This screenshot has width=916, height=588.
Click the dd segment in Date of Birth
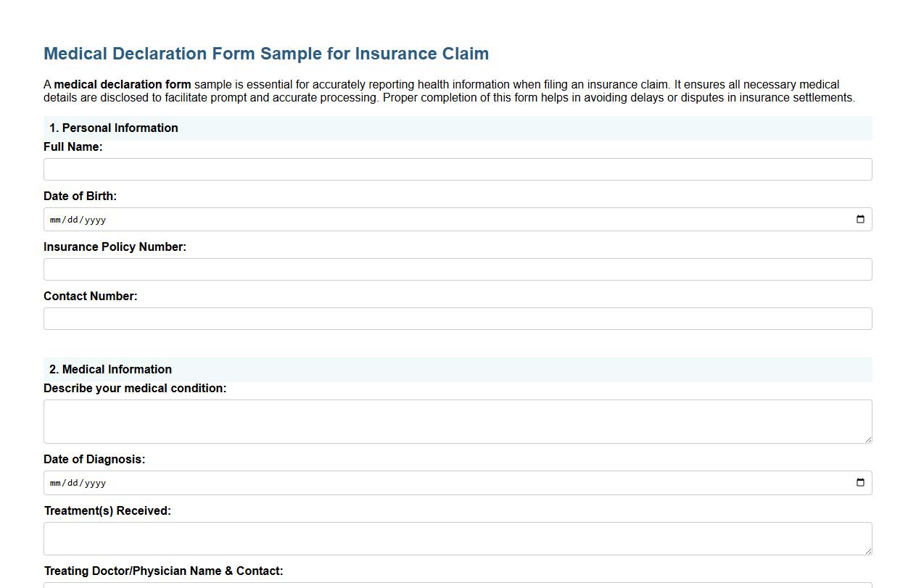coord(72,219)
